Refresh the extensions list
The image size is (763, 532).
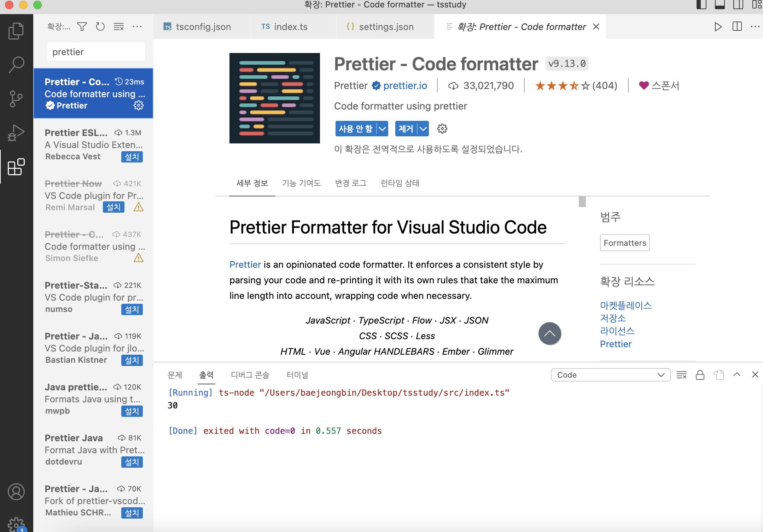100,26
